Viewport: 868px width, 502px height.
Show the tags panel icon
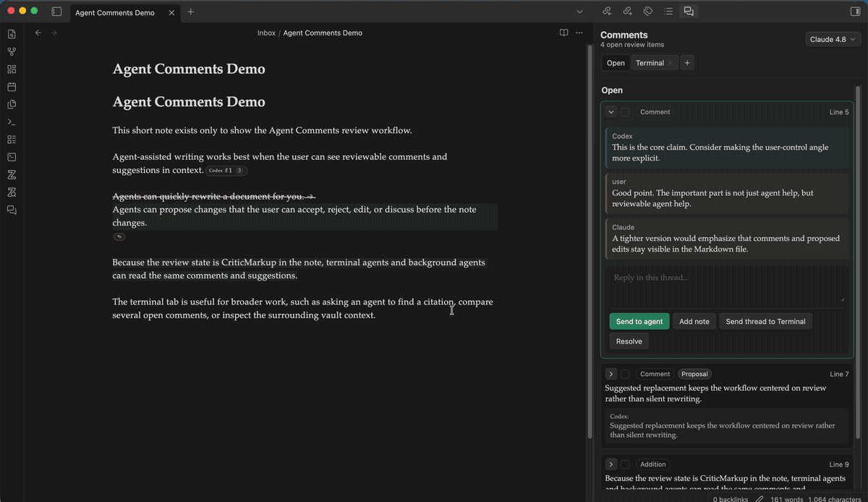point(648,12)
